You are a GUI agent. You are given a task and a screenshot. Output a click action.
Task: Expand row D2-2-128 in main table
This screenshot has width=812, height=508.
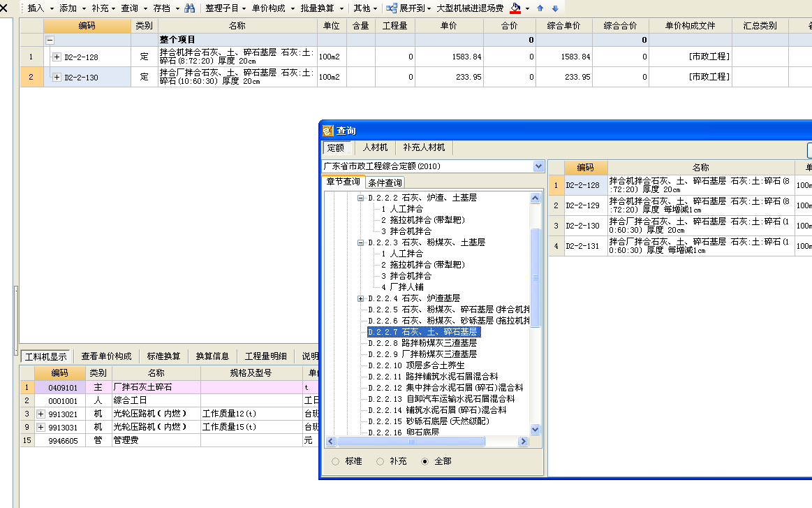pos(57,57)
